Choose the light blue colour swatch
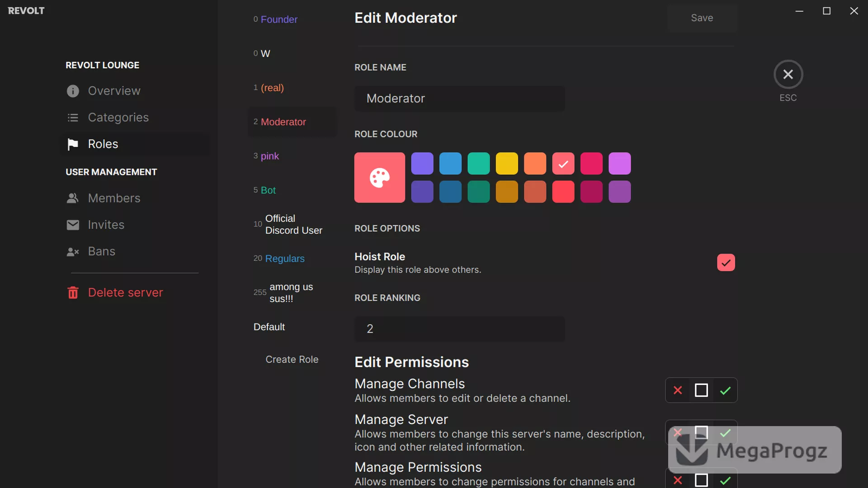The image size is (868, 488). [450, 164]
